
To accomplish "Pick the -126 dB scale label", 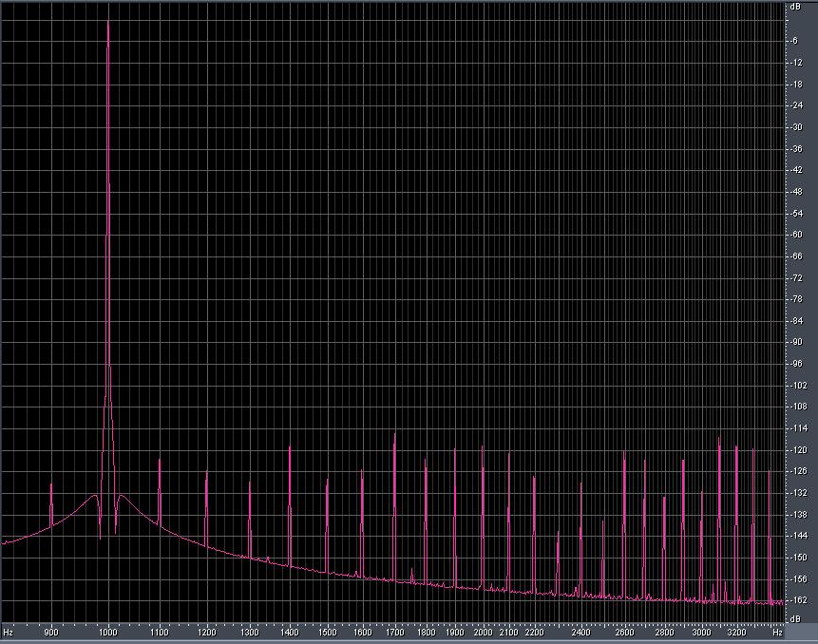I will 798,472.
